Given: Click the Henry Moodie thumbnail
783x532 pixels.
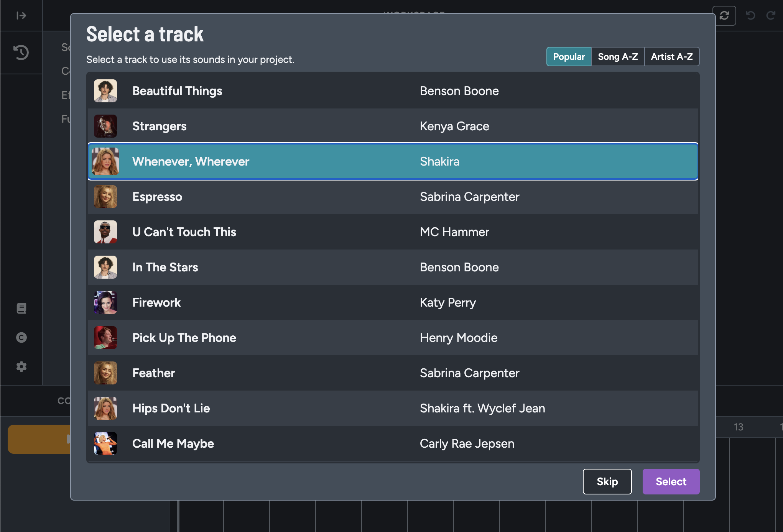Looking at the screenshot, I should tap(105, 338).
